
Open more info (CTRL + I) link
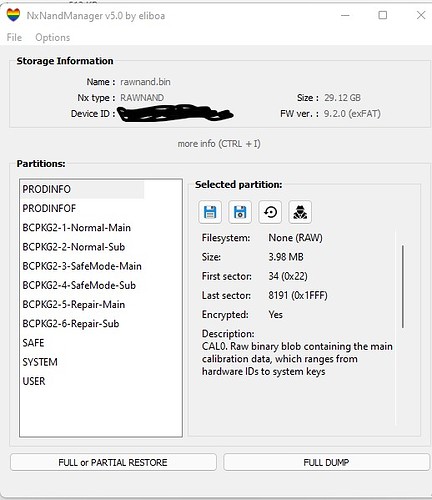[x=219, y=144]
